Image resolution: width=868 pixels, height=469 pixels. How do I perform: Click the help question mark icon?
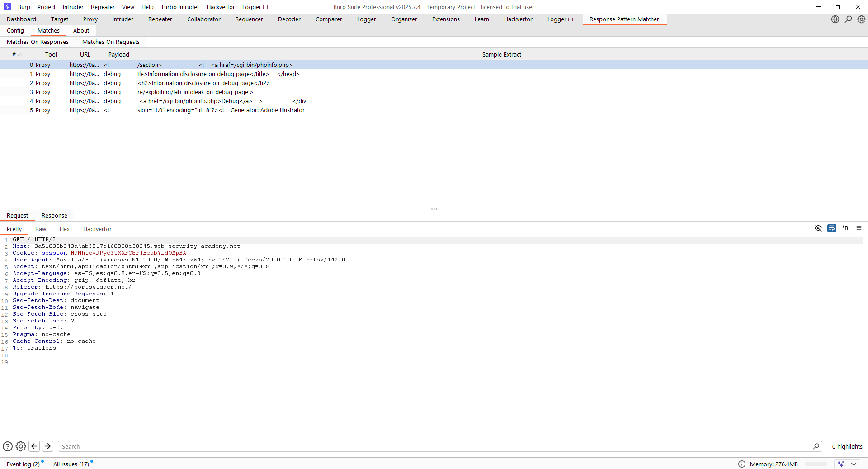(x=8, y=446)
